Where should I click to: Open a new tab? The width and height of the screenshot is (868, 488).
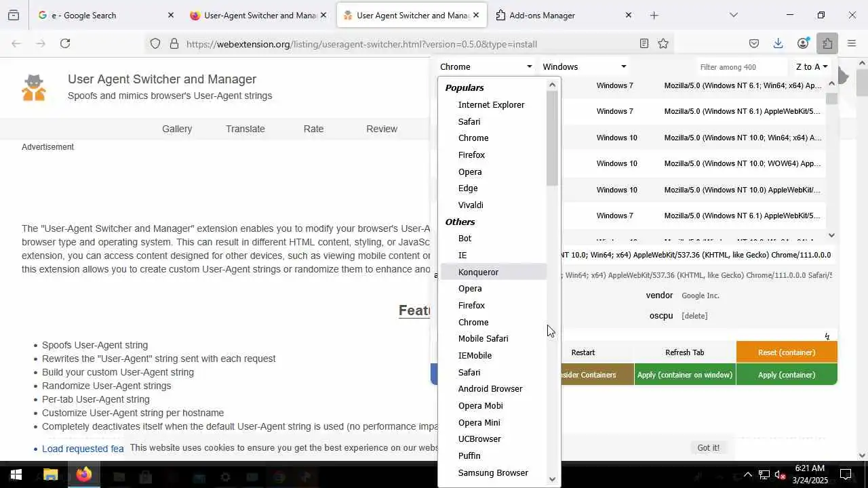click(x=654, y=15)
